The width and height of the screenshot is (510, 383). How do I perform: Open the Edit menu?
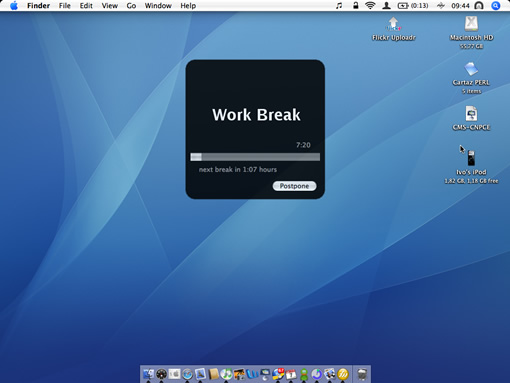[86, 6]
